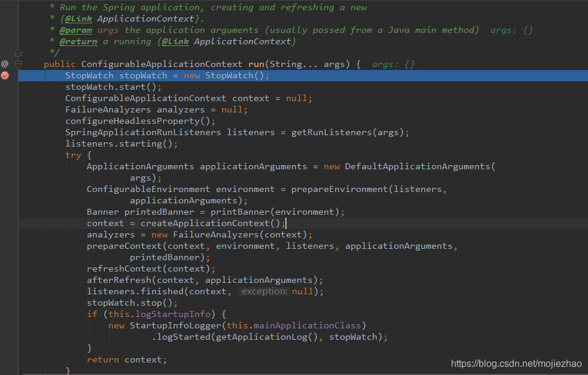Click 'stopWatch.start();' statement
The height and width of the screenshot is (375, 588).
click(x=114, y=87)
